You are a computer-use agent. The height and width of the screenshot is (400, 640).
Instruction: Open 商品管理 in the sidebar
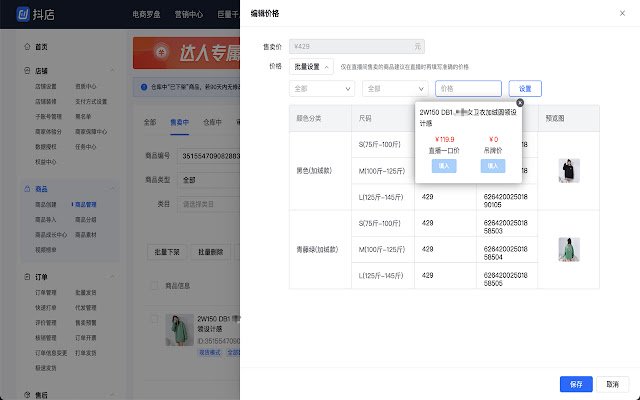pyautogui.click(x=85, y=204)
